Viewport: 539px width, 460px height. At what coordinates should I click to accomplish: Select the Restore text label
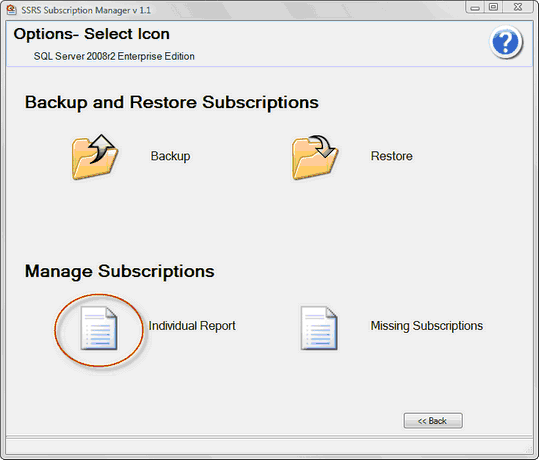[392, 156]
